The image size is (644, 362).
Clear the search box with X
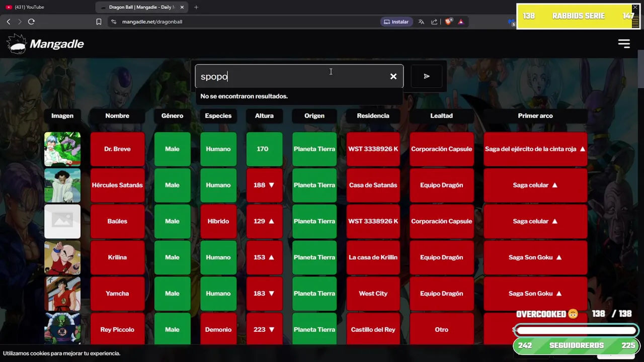393,76
